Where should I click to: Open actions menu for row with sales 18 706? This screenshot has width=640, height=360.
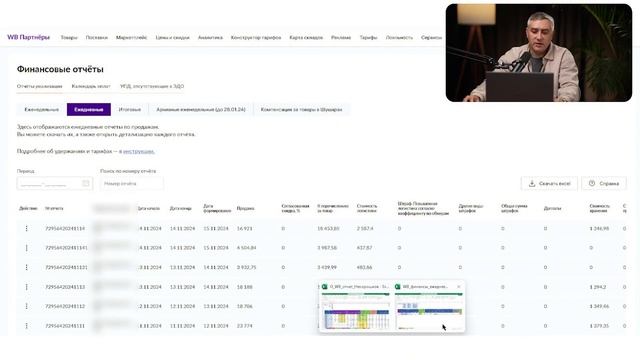point(27,306)
